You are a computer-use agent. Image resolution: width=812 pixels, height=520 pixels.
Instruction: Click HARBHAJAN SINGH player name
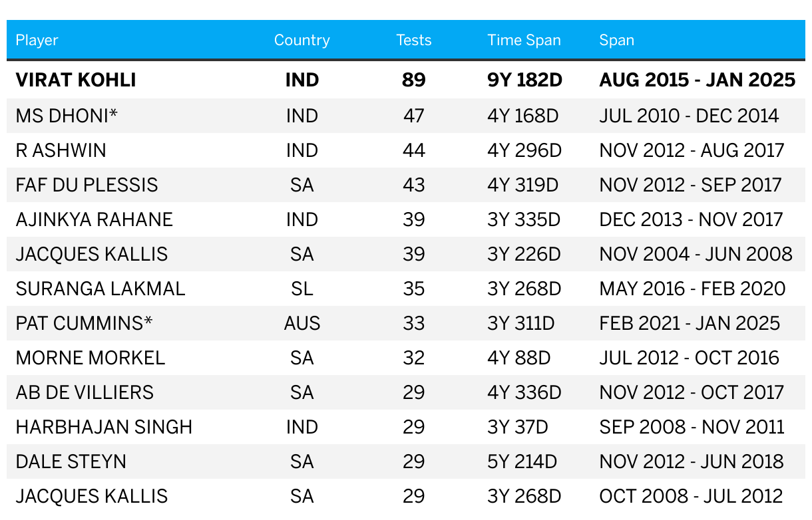104,427
